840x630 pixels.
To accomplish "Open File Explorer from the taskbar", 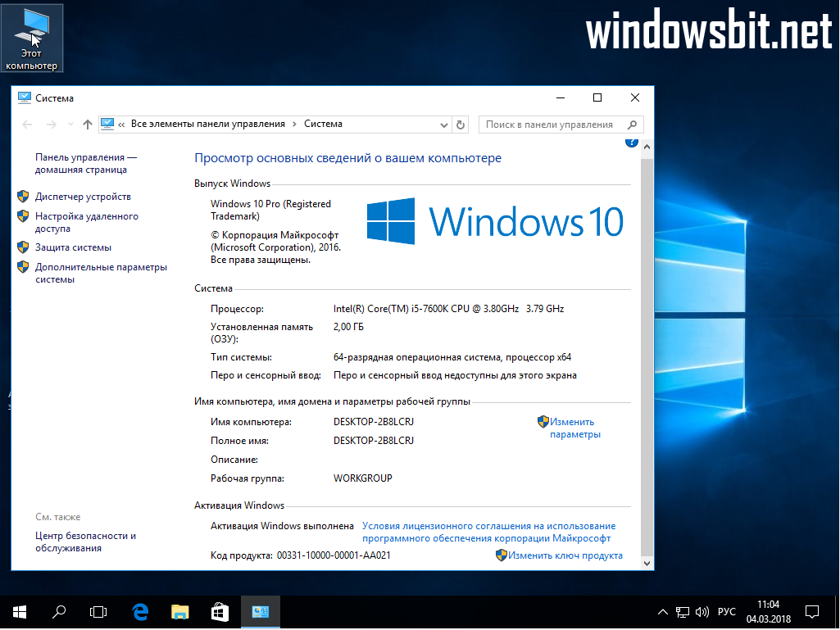I will [x=180, y=611].
